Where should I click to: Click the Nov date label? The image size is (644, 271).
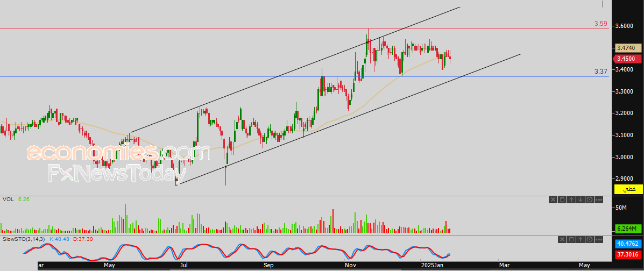pyautogui.click(x=350, y=265)
